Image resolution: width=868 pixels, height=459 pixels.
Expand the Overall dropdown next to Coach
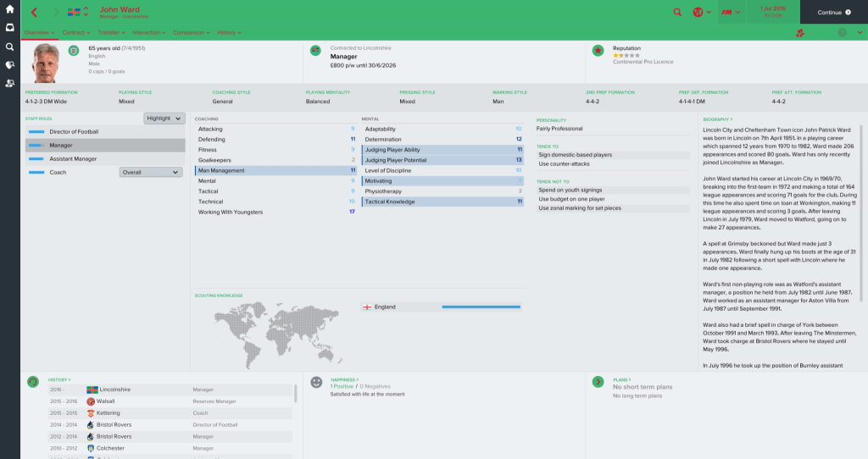click(151, 172)
